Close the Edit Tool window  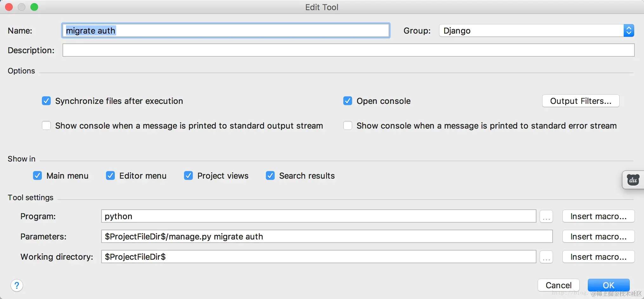point(9,7)
